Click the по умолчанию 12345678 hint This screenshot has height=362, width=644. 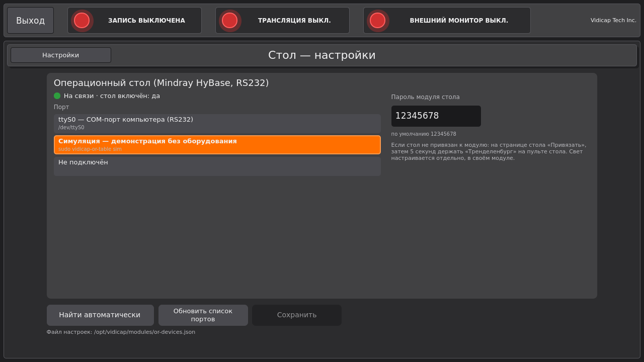pyautogui.click(x=424, y=134)
